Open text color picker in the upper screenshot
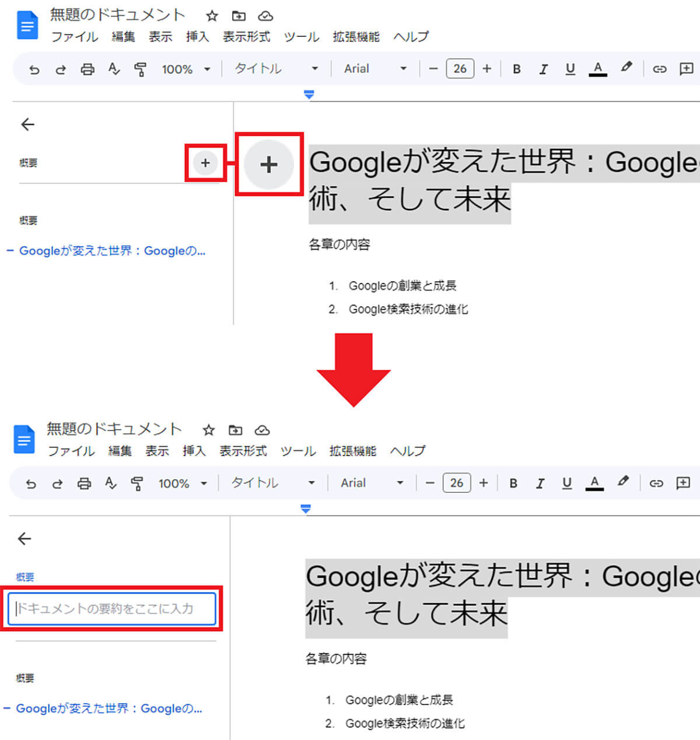 coord(597,69)
